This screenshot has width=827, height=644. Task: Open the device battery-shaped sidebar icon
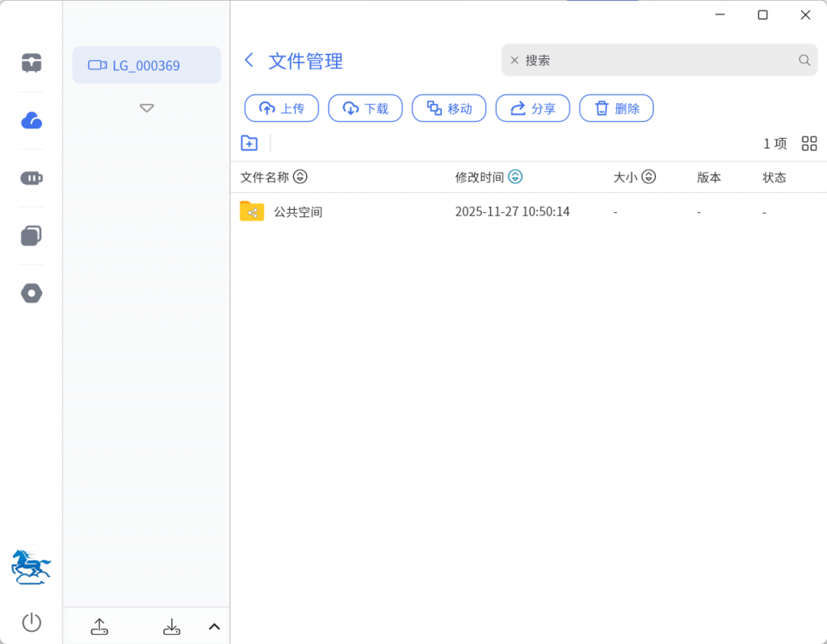click(x=31, y=178)
